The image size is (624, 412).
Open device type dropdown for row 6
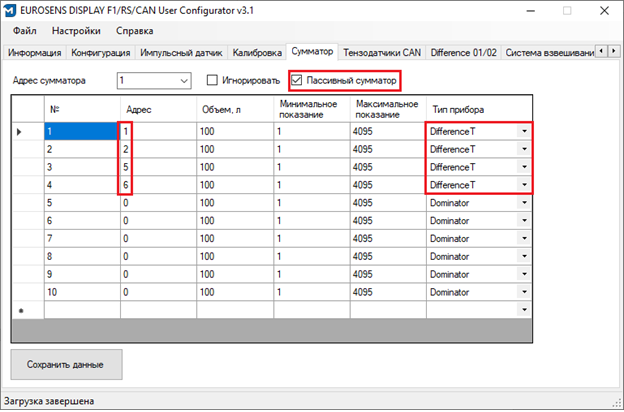coord(524,221)
